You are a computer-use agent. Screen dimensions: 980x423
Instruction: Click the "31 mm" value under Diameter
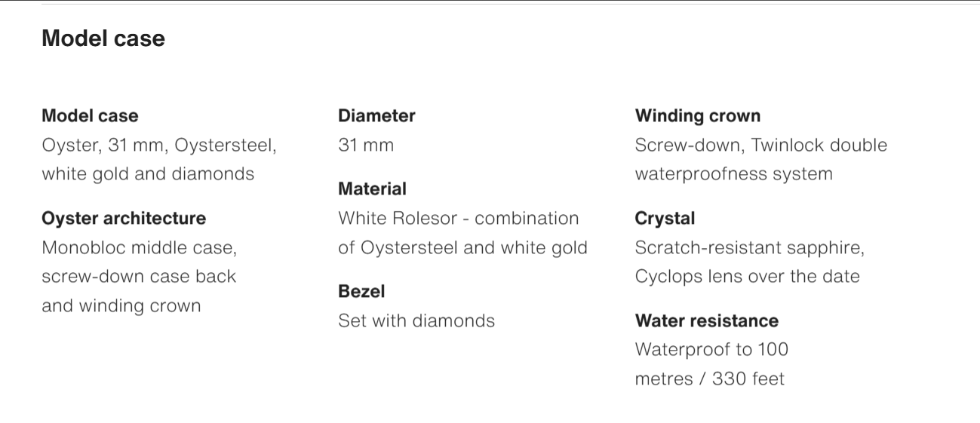pyautogui.click(x=366, y=145)
